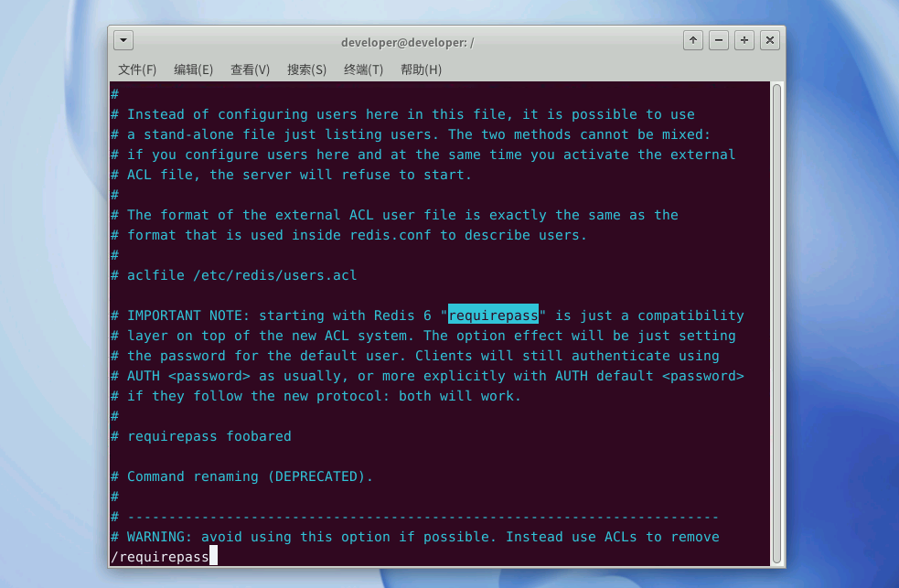Click the "developer@developer: /" window title

[407, 42]
